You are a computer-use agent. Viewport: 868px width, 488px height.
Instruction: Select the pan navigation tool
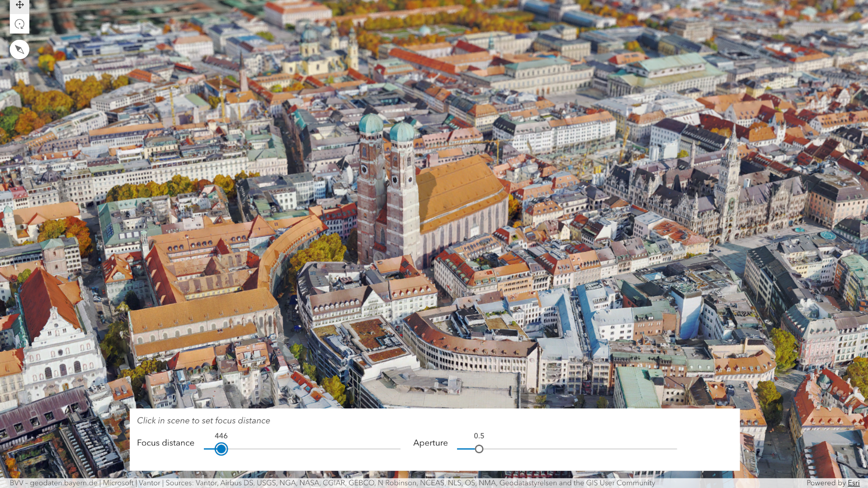(x=19, y=5)
